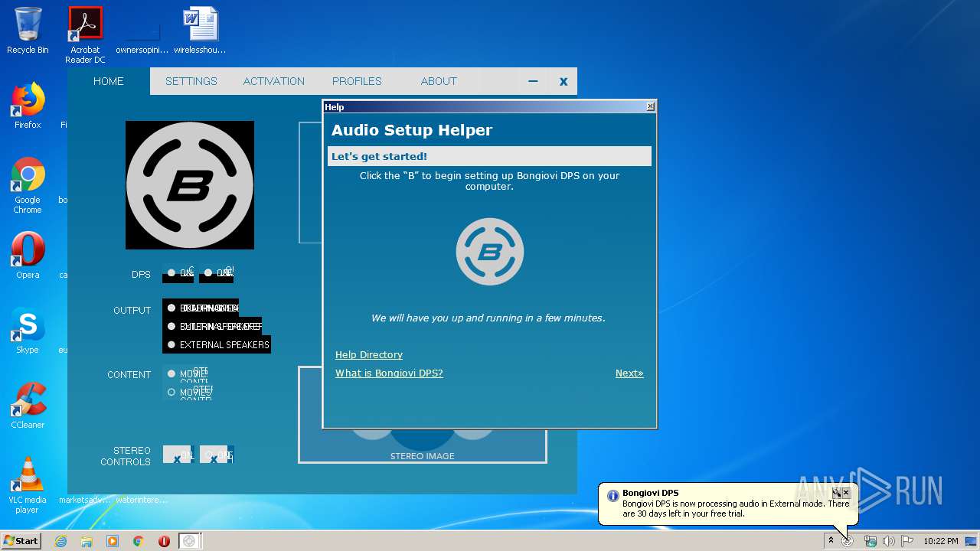This screenshot has height=551, width=980.
Task: Click the B icon in Audio Setup Helper
Action: point(490,252)
